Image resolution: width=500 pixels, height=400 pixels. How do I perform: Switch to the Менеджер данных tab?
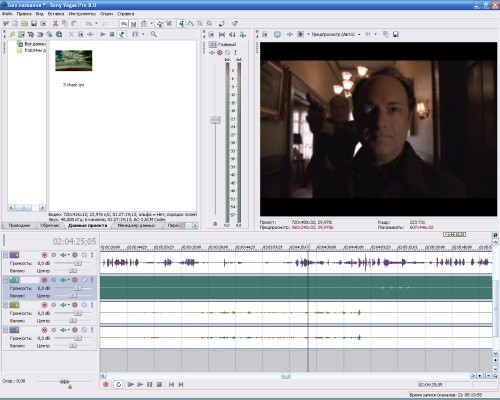[x=136, y=226]
